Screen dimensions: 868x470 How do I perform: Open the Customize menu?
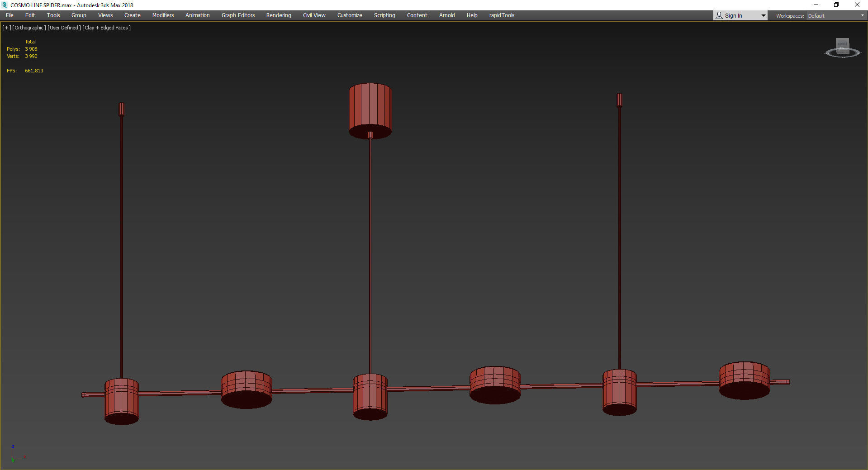pos(350,15)
